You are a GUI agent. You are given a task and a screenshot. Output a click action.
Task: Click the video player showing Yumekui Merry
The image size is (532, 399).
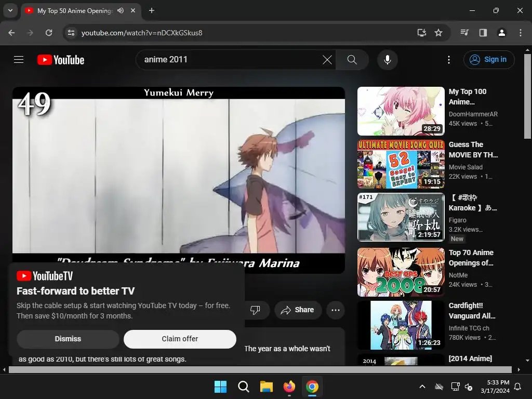[179, 176]
